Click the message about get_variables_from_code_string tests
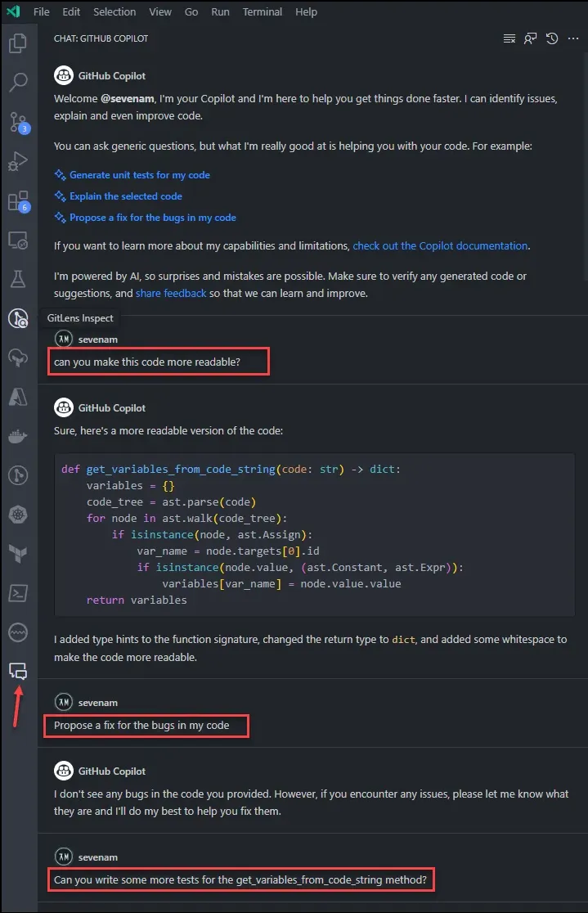Screen dimensions: 588x913 click(x=240, y=879)
